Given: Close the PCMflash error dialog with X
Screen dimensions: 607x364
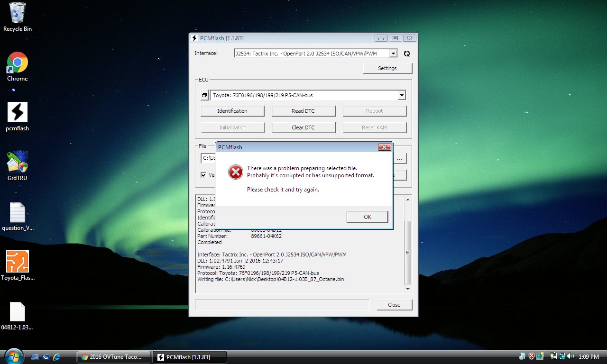Looking at the screenshot, I should (x=384, y=147).
